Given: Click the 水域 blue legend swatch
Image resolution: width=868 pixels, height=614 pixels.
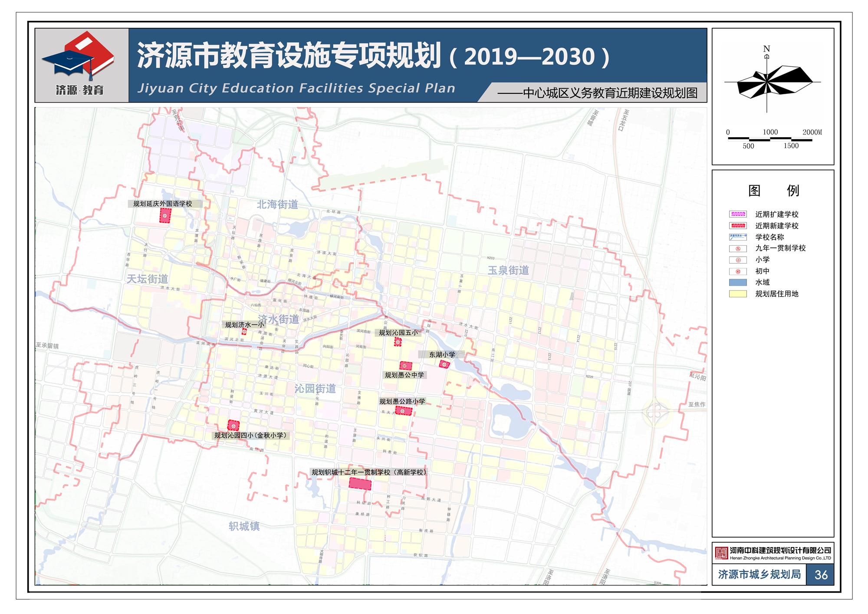Looking at the screenshot, I should point(738,282).
